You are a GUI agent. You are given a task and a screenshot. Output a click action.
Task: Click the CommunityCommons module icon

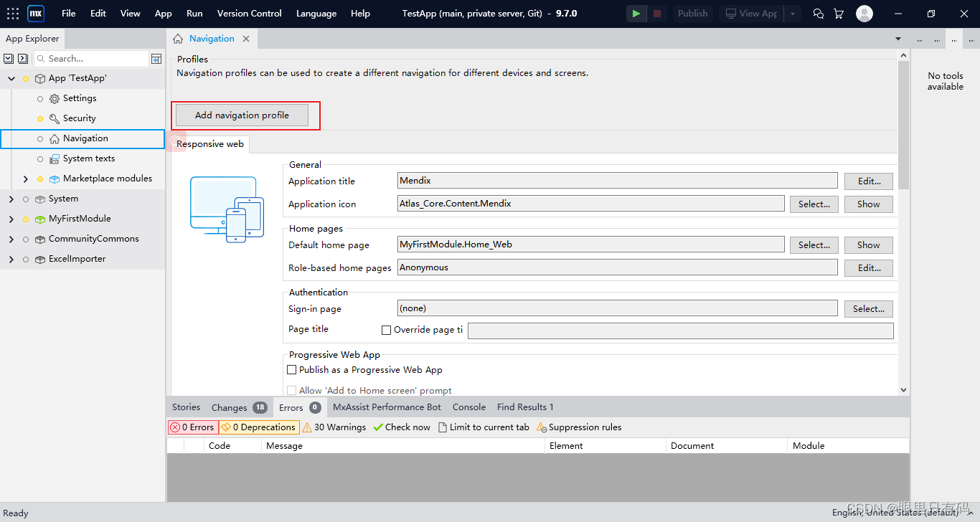[x=40, y=239]
